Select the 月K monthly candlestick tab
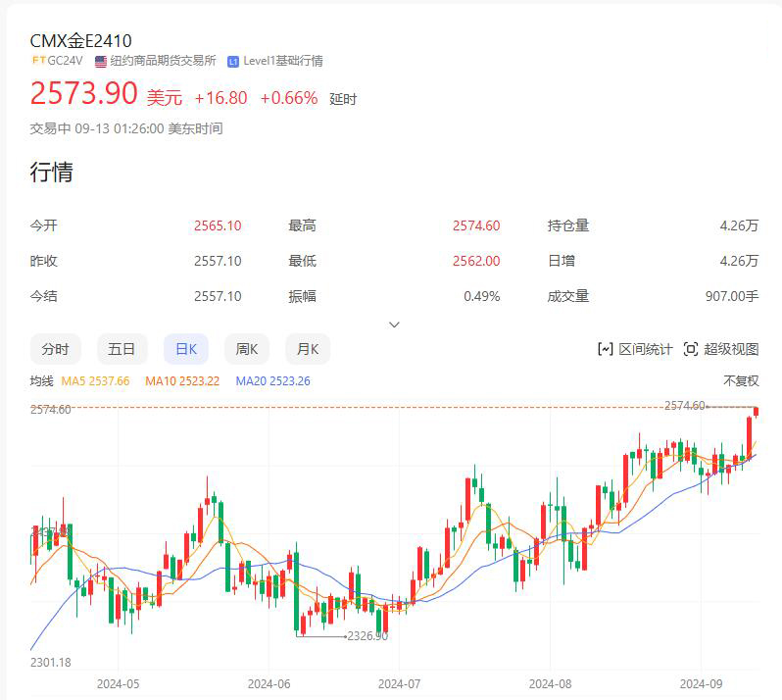This screenshot has height=700, width=782. click(x=308, y=349)
